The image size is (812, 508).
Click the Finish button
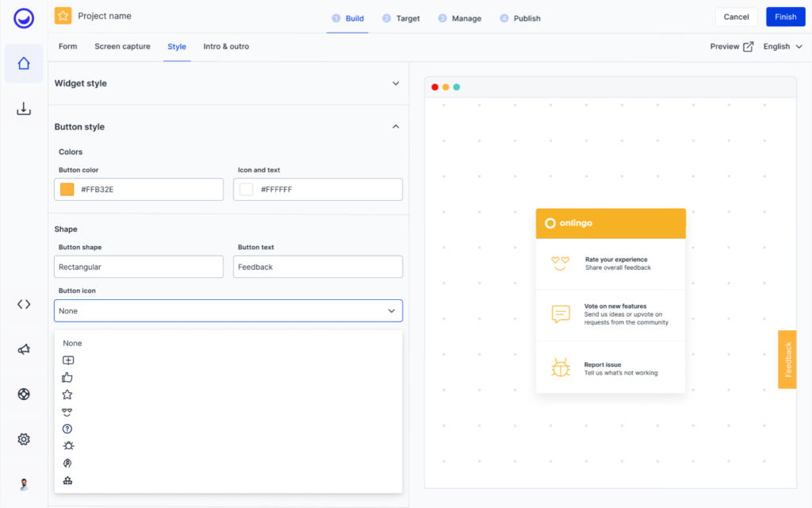point(785,16)
